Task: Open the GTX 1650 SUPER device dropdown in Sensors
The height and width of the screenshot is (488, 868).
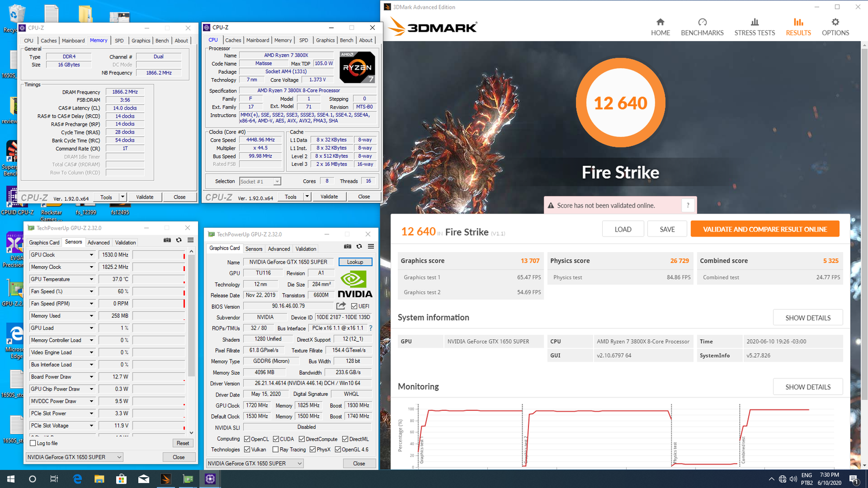Action: point(119,457)
